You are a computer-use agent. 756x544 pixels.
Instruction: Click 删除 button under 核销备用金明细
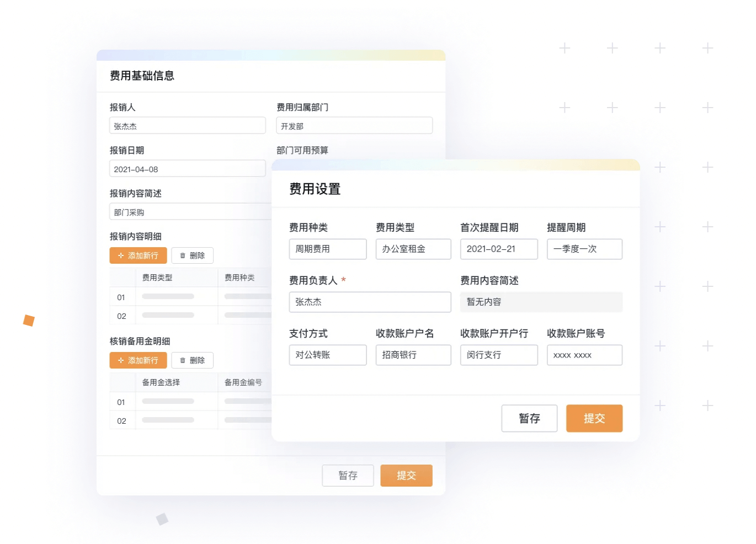tap(192, 360)
